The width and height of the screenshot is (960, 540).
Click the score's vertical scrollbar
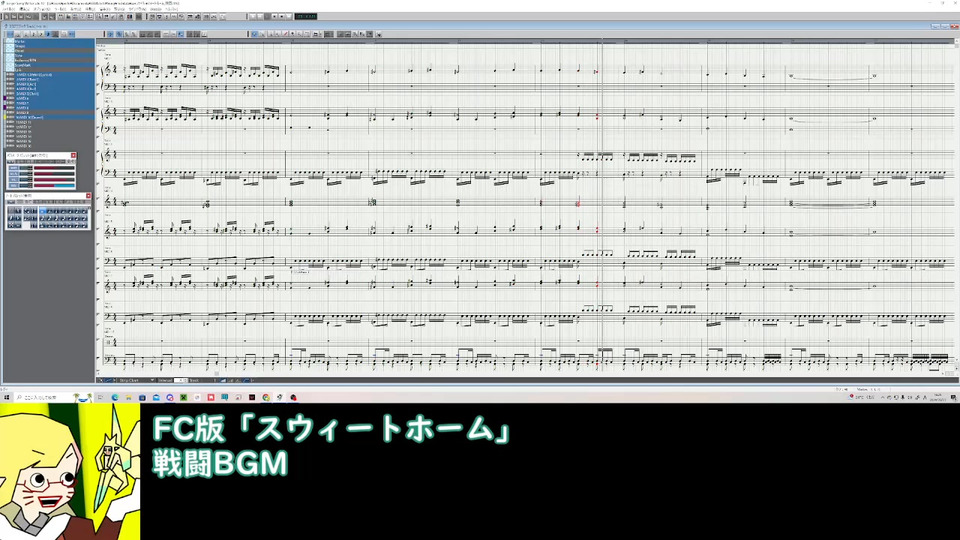pyautogui.click(x=956, y=208)
